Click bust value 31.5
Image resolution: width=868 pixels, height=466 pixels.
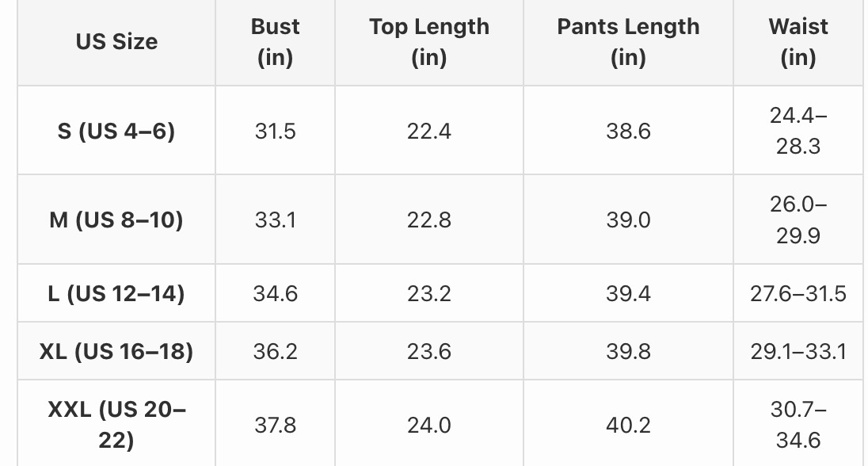(x=275, y=131)
